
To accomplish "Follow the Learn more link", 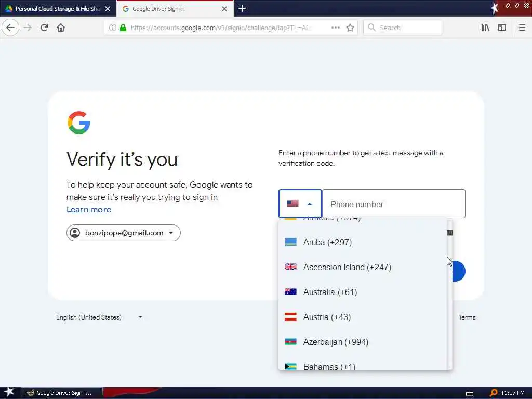I will [89, 210].
